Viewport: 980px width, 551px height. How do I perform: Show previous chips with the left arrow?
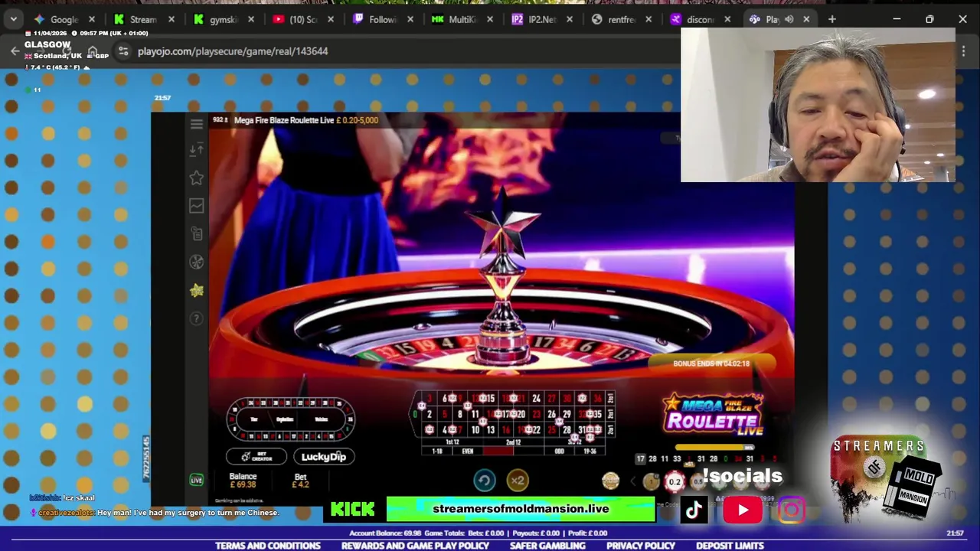632,481
